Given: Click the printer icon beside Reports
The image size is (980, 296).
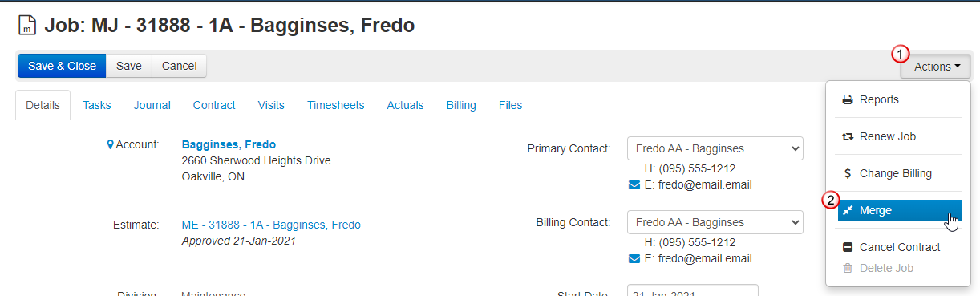Looking at the screenshot, I should coord(847,100).
